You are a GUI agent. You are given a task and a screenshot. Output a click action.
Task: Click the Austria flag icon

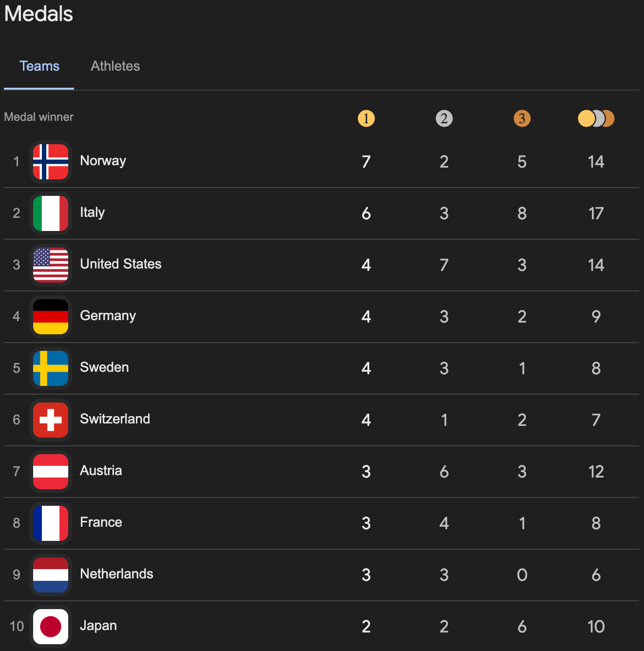(51, 472)
